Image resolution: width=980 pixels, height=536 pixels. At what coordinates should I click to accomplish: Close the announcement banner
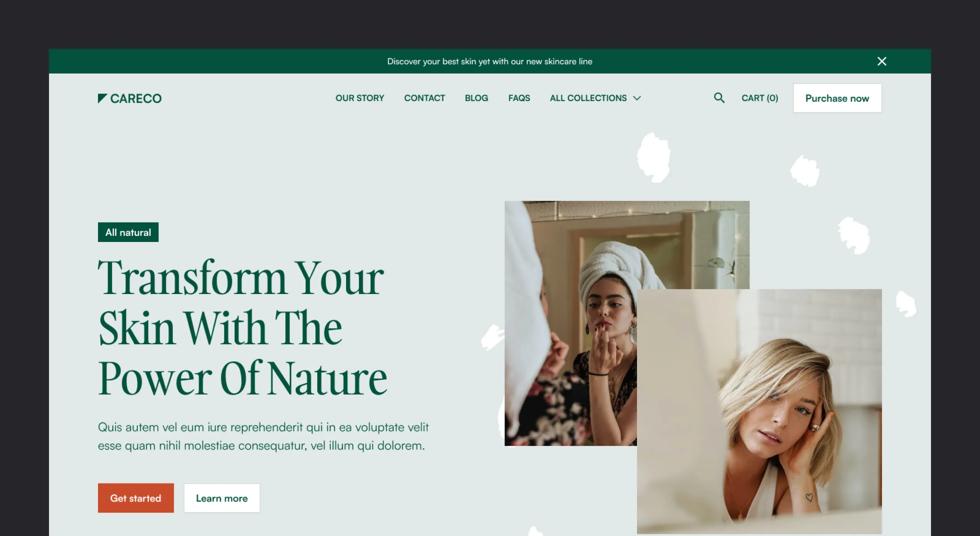click(x=882, y=61)
